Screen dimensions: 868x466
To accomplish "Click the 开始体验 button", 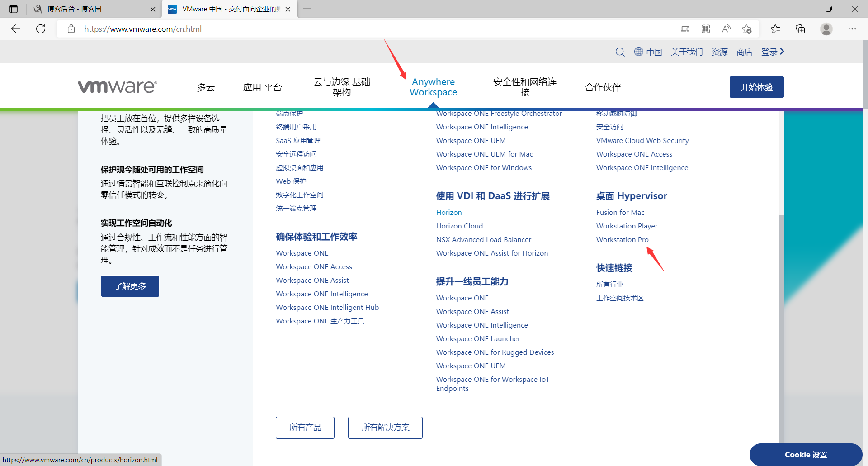I will click(x=757, y=87).
